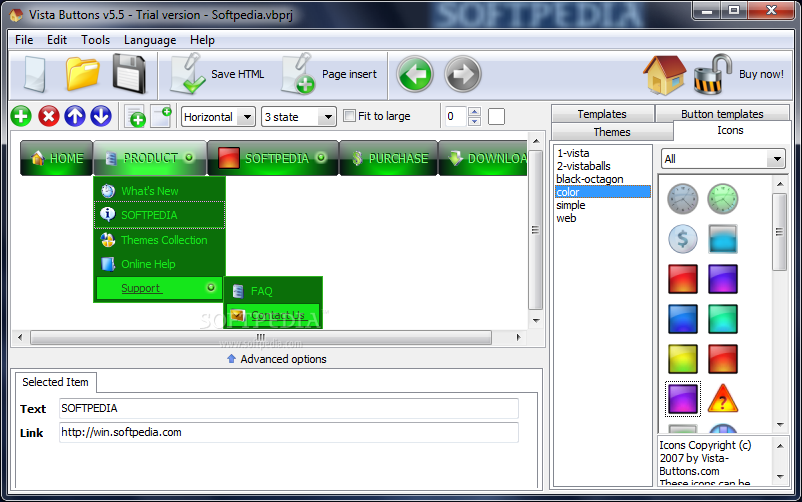Image resolution: width=802 pixels, height=502 pixels.
Task: Click the New project blank page icon
Action: tap(35, 75)
